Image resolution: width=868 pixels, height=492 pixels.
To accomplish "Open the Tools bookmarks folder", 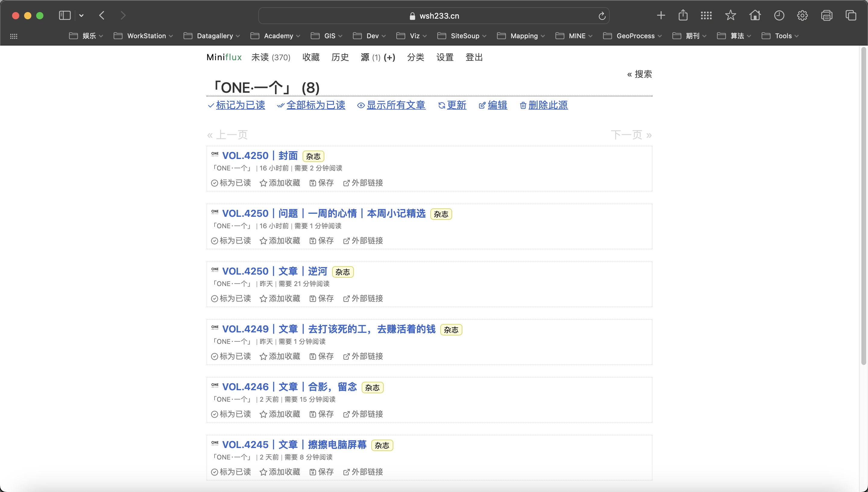I will tap(780, 36).
